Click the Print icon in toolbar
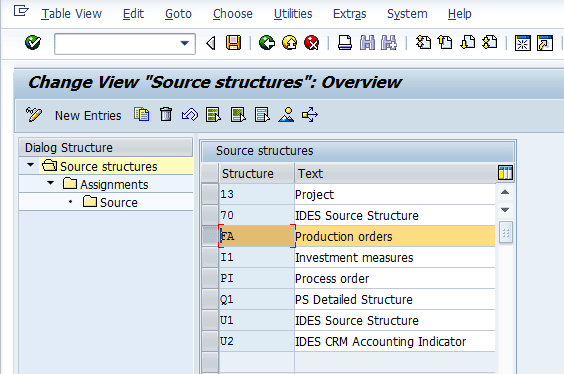Image resolution: width=564 pixels, height=374 pixels. [345, 43]
